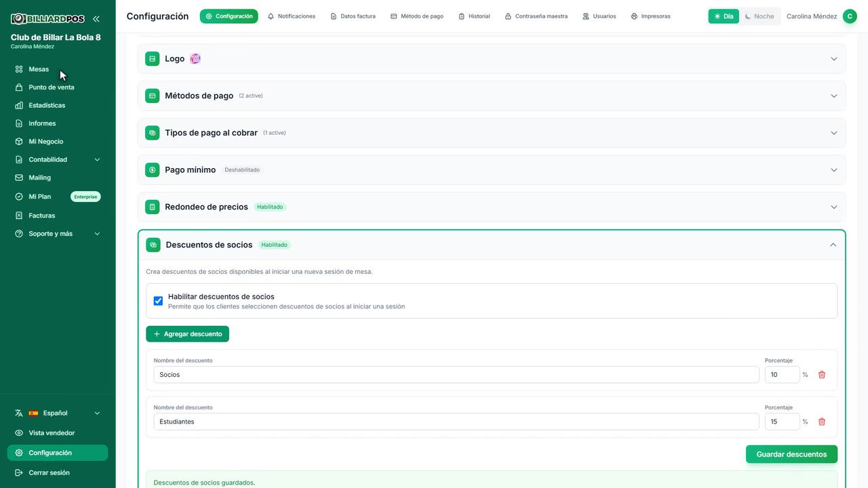This screenshot has width=868, height=488.
Task: Open the Impresoras tab
Action: click(x=651, y=16)
